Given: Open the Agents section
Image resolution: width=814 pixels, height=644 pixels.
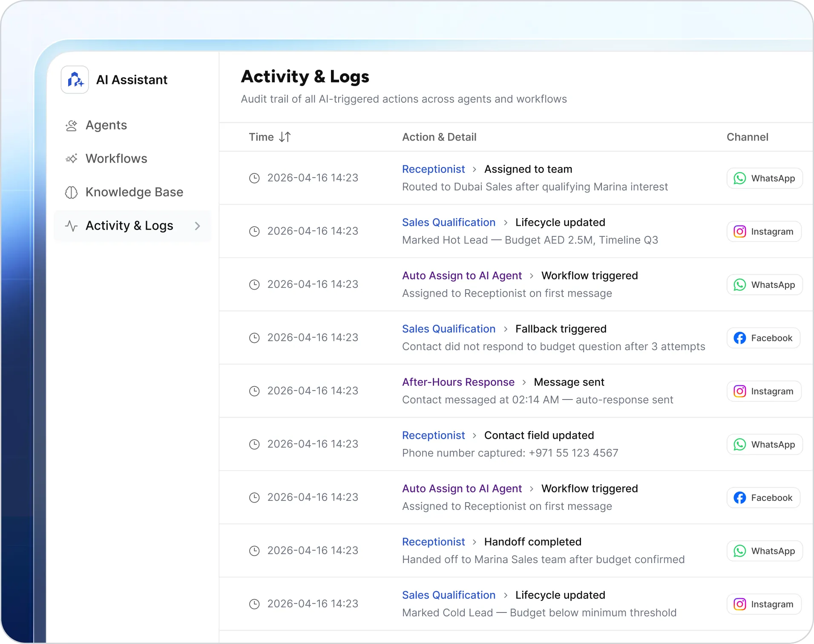Looking at the screenshot, I should click(x=106, y=125).
